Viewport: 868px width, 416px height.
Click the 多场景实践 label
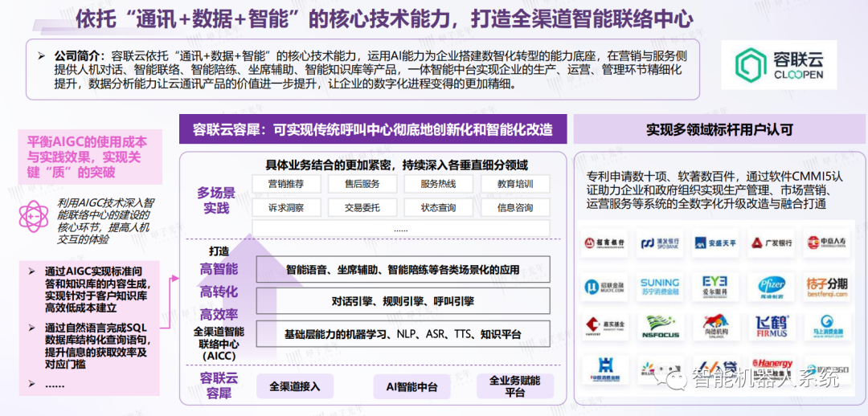click(216, 201)
